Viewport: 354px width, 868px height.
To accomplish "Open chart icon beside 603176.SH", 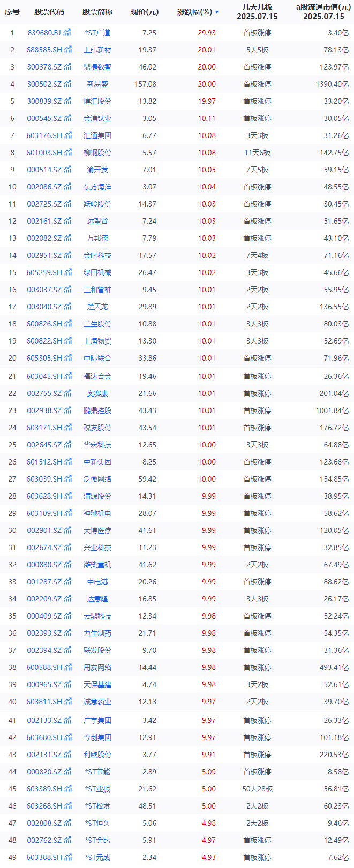I will click(68, 135).
